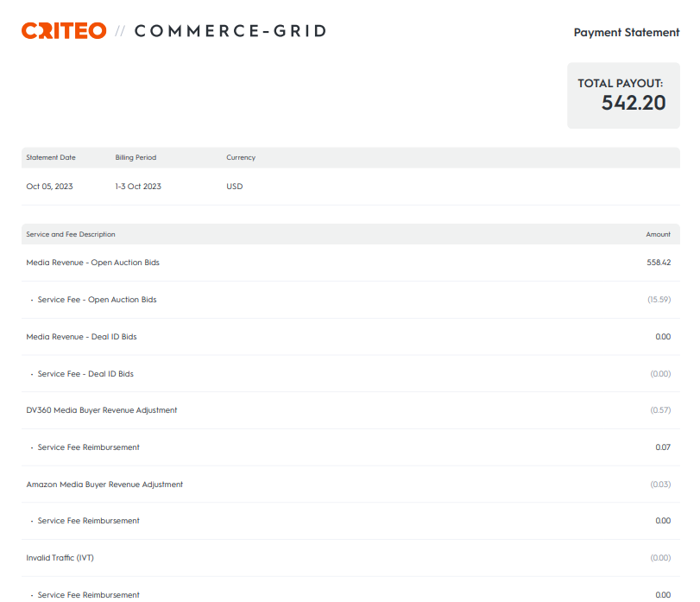The image size is (700, 602).
Task: Click the Invalid Traffic (IVT) row
Action: [x=60, y=558]
